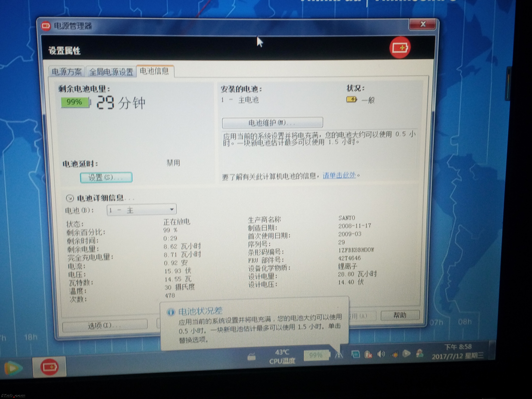Click the Power Manager title bar icon

pos(46,26)
